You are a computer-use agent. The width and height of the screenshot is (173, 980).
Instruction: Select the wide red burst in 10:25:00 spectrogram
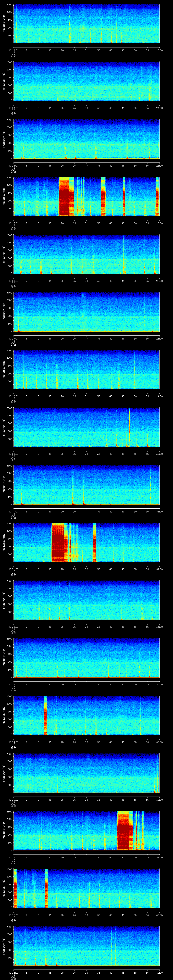66,196
